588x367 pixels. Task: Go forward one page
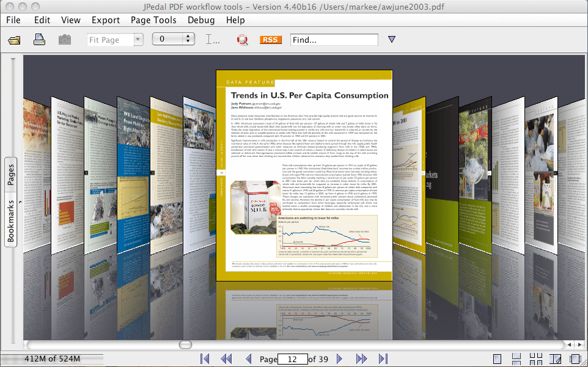(340, 359)
